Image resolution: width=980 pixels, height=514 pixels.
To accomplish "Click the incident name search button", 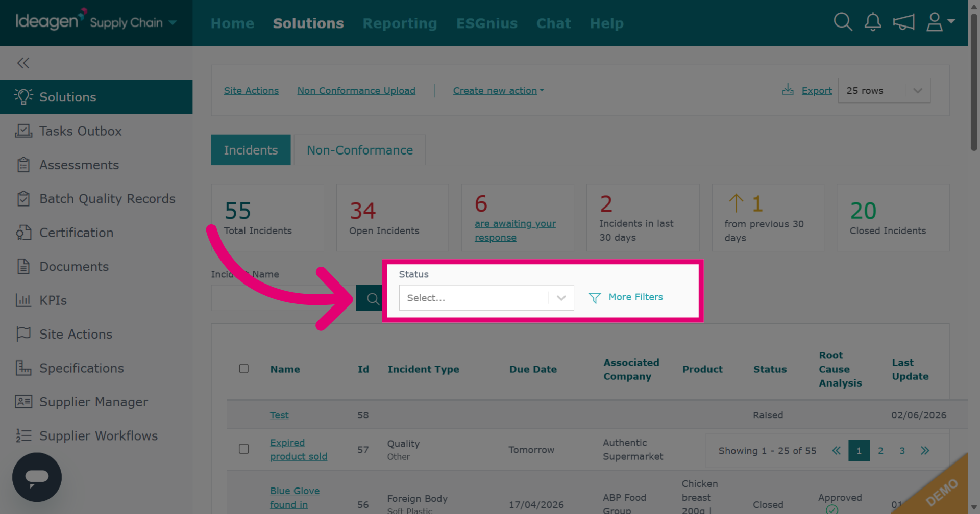I will (370, 298).
